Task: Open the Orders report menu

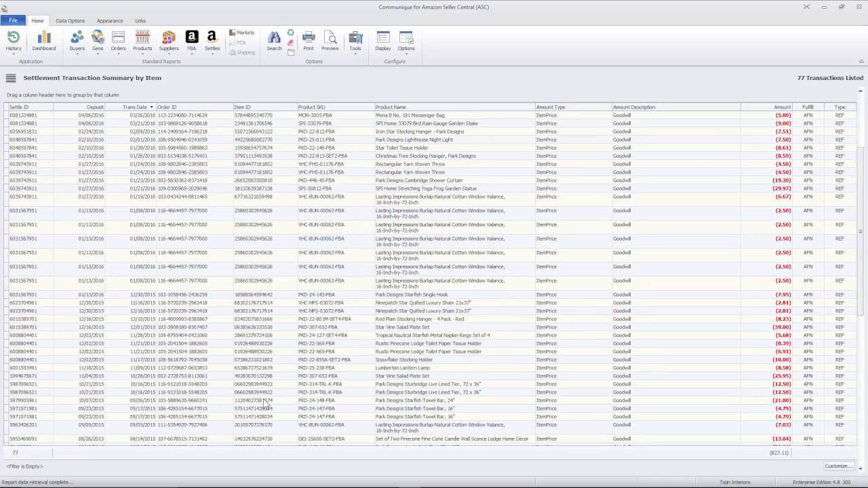Action: [x=118, y=41]
